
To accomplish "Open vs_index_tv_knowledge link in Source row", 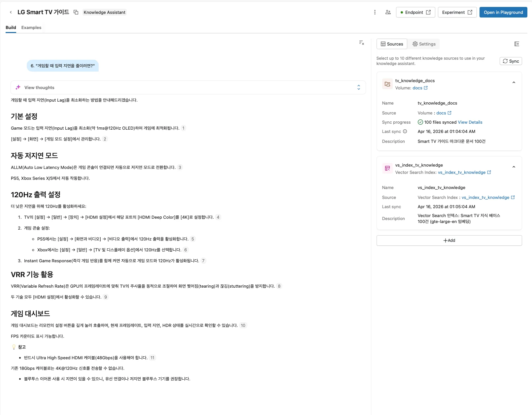I will tap(485, 197).
